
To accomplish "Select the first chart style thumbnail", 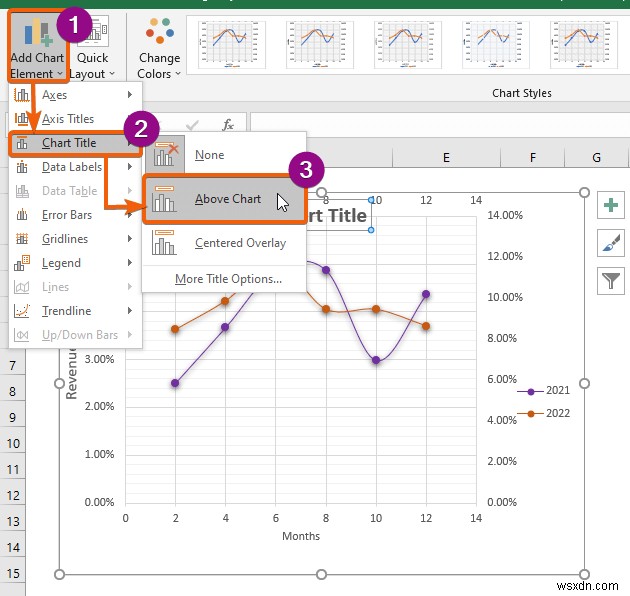I will point(232,45).
